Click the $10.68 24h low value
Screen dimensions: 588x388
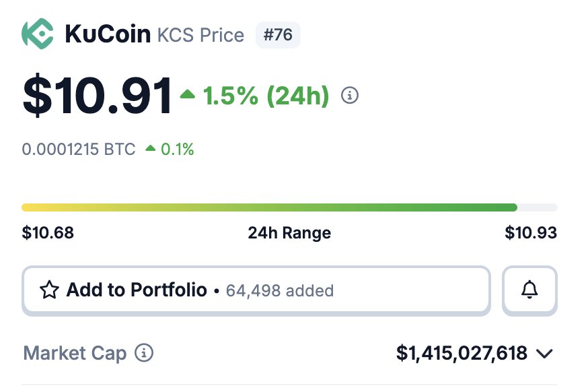[x=48, y=233]
